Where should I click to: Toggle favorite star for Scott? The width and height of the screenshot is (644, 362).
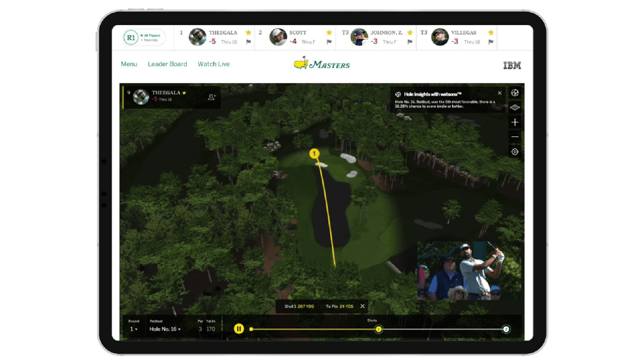coord(329,33)
